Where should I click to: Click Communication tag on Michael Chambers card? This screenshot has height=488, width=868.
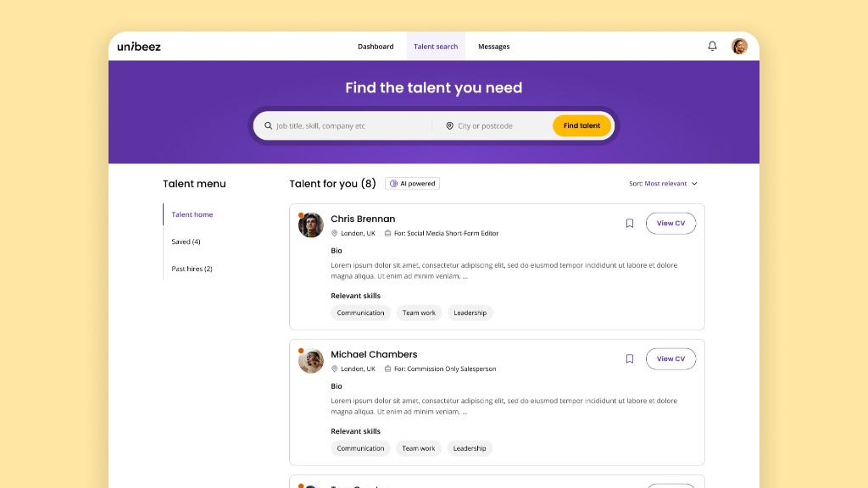click(360, 448)
